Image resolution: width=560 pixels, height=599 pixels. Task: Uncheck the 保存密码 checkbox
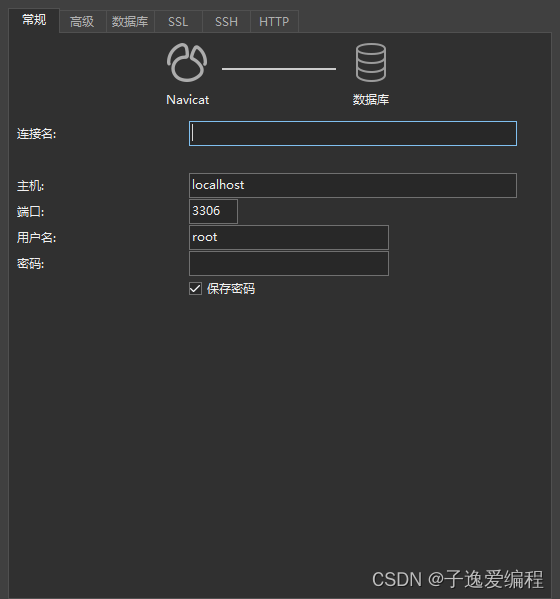click(195, 288)
